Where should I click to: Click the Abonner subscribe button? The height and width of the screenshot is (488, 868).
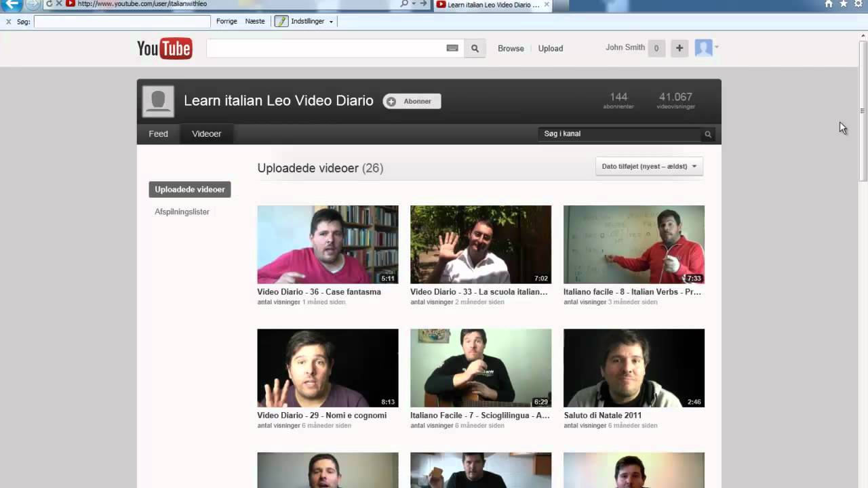[412, 102]
